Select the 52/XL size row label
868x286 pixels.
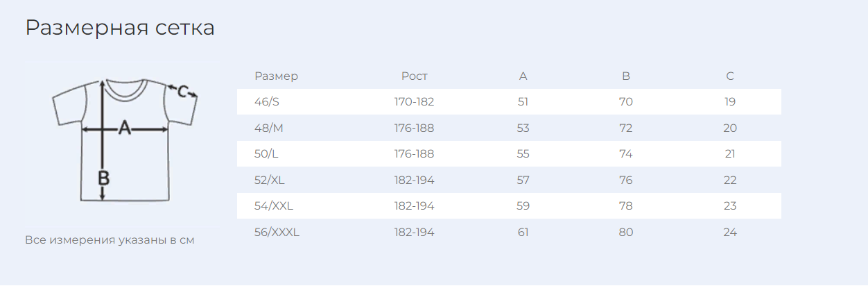point(270,180)
